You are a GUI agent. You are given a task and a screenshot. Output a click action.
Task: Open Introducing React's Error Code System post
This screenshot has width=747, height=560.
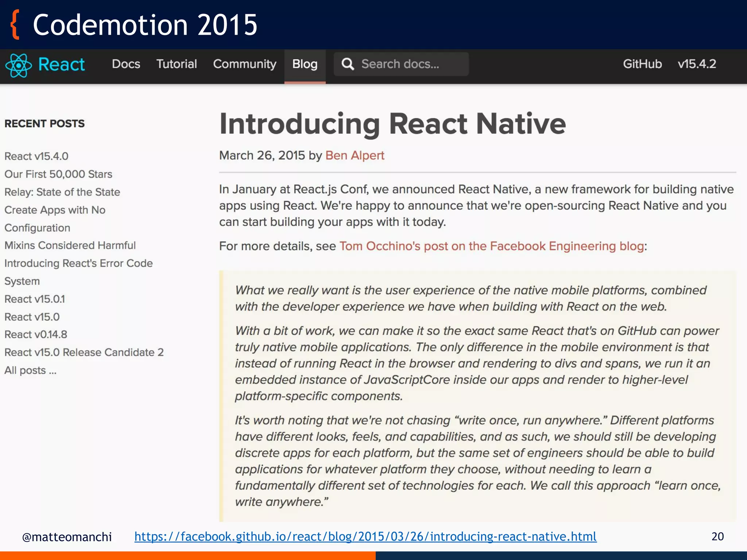click(78, 272)
